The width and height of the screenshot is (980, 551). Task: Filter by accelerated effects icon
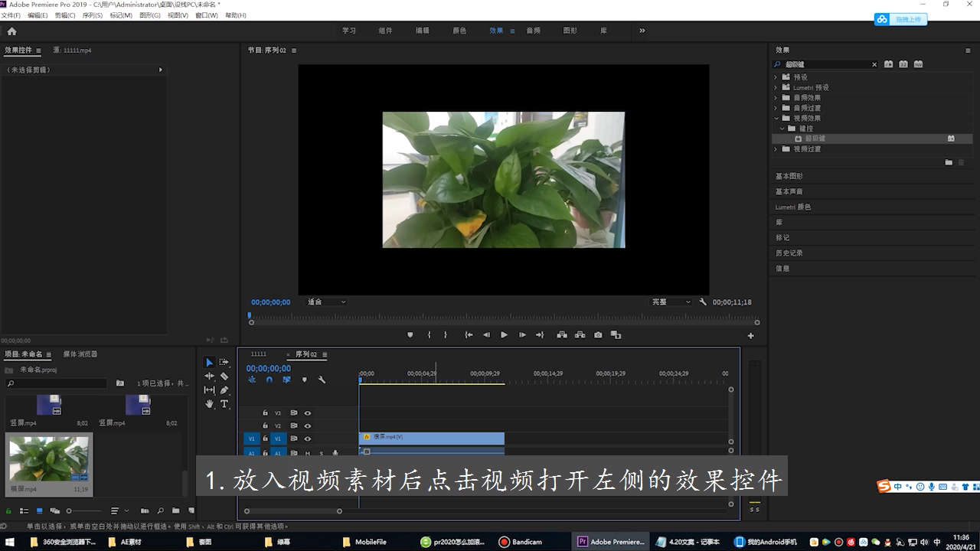tap(888, 64)
